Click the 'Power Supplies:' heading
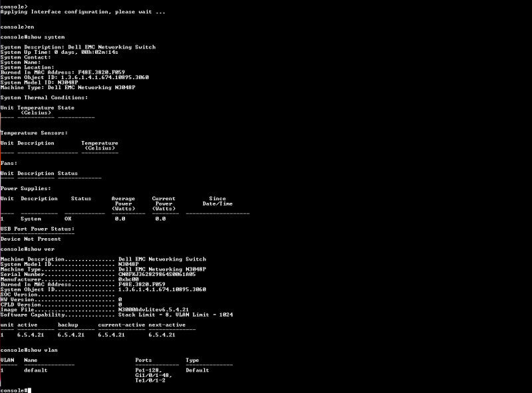 tap(26, 188)
